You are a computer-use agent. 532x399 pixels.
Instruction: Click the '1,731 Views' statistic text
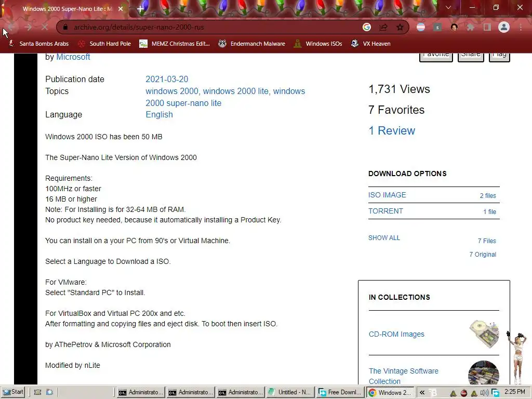(x=400, y=89)
